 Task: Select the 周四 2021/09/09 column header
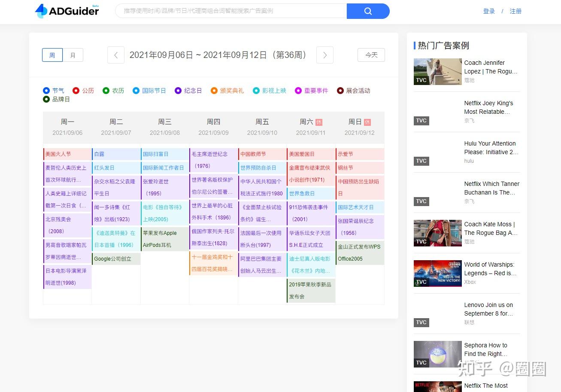pyautogui.click(x=213, y=127)
